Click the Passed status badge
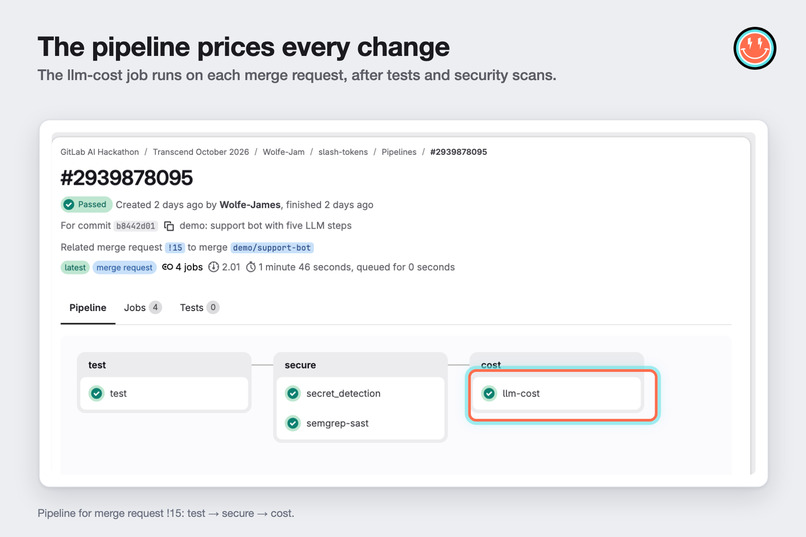 click(x=86, y=205)
